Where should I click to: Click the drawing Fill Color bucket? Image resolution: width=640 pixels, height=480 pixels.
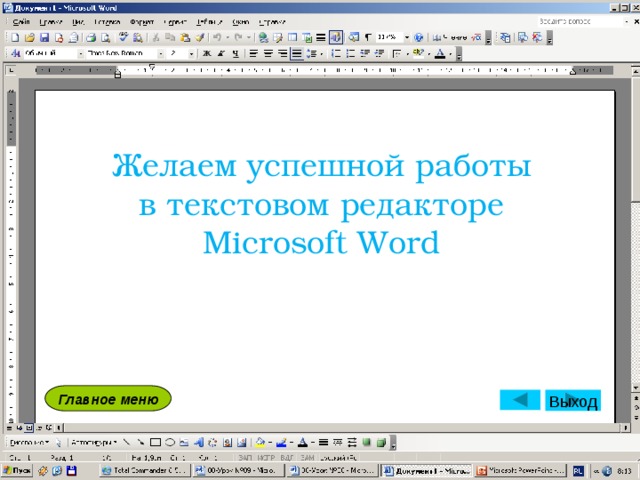coord(260,442)
